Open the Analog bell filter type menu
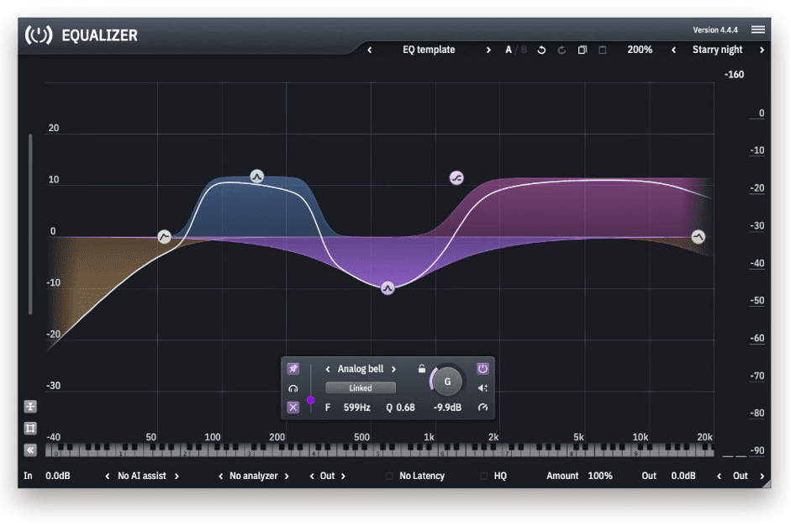This screenshot has height=532, width=791. coord(360,369)
